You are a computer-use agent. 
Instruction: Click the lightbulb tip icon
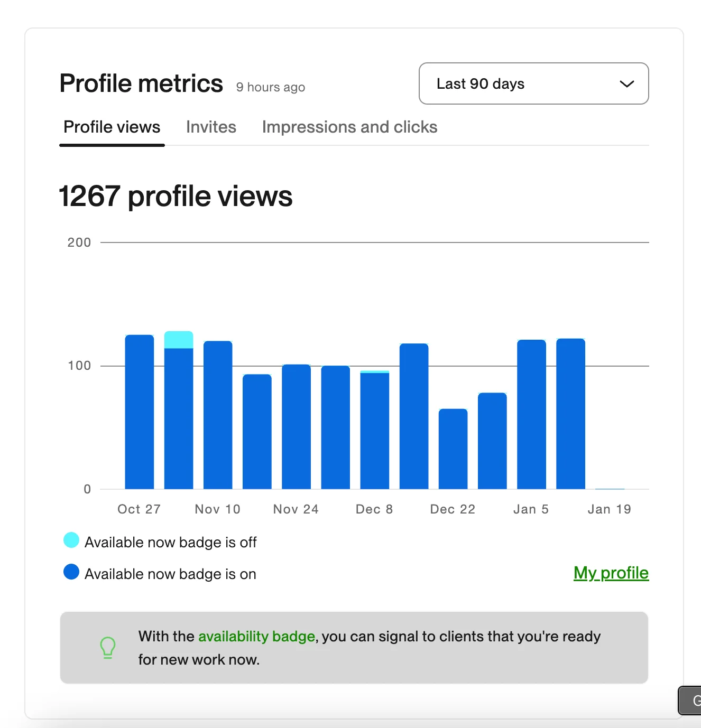108,647
